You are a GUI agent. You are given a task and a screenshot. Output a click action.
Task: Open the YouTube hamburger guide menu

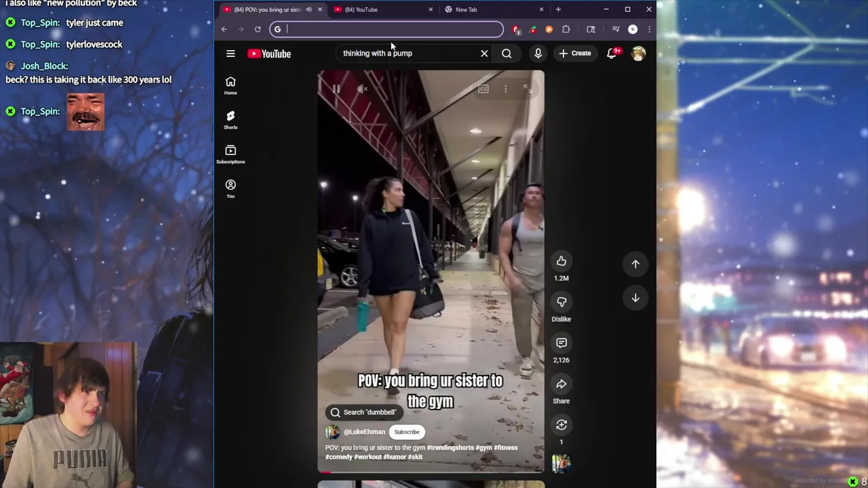[231, 54]
